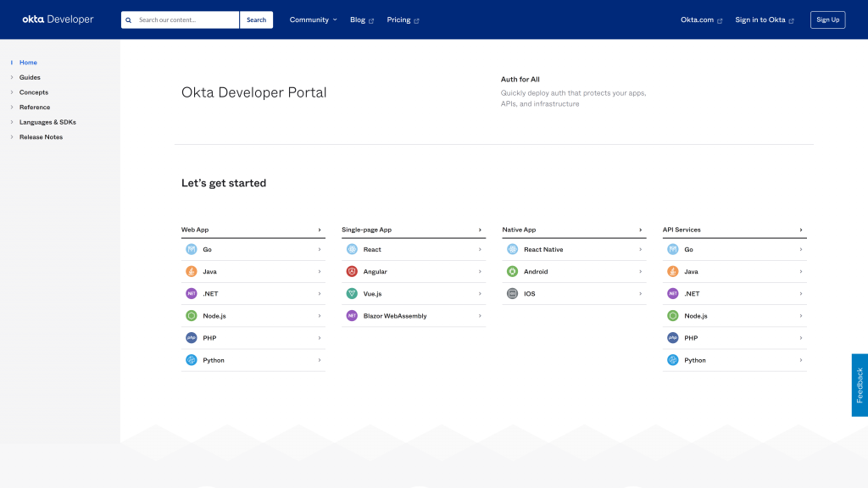
Task: Open the Feedback side tab
Action: pyautogui.click(x=860, y=385)
